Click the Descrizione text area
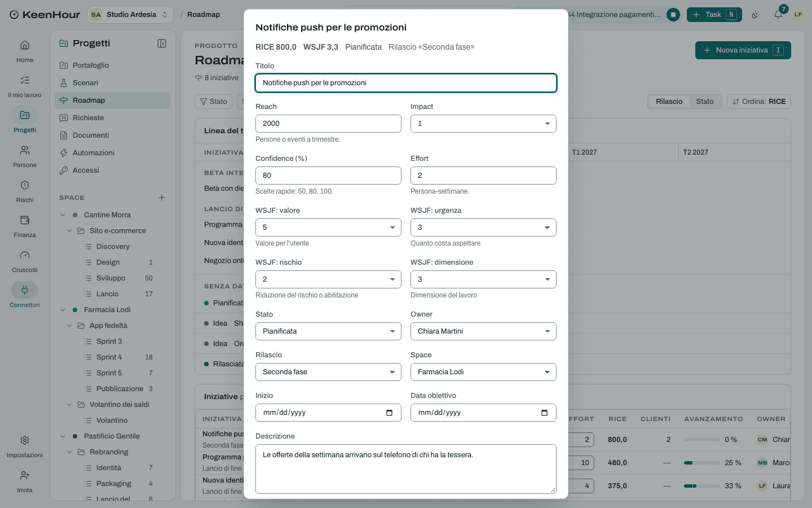 coord(406,469)
